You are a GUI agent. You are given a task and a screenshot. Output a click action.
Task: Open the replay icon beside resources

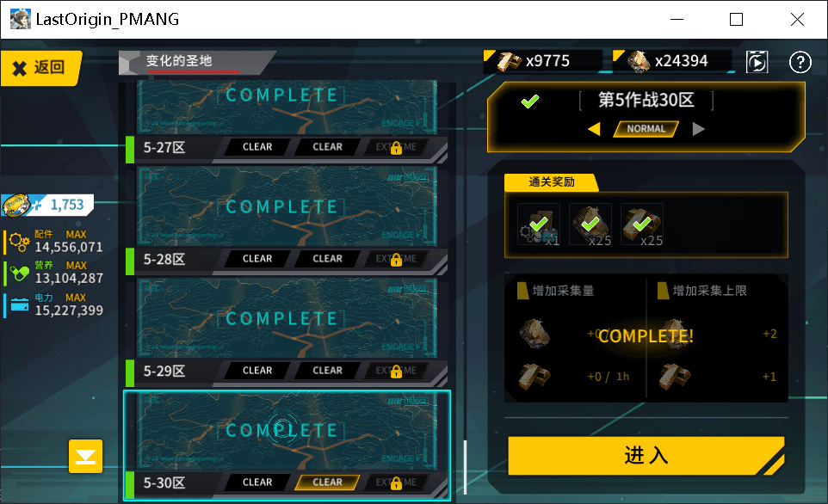click(757, 62)
